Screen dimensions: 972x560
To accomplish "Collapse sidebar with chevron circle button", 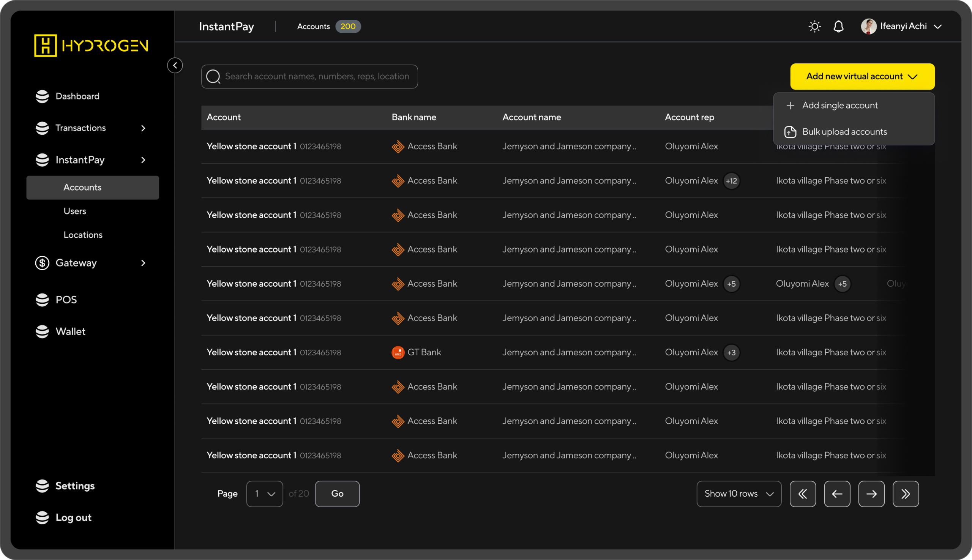I will tap(175, 65).
